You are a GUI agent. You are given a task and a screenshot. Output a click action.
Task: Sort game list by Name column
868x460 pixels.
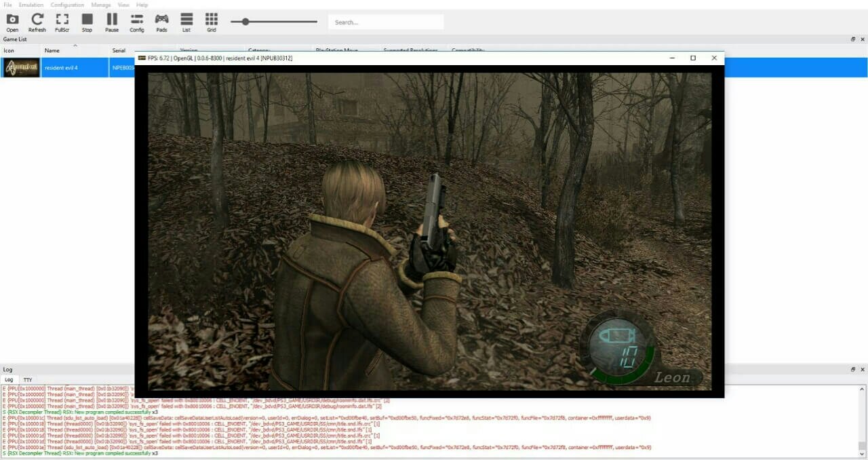point(75,50)
